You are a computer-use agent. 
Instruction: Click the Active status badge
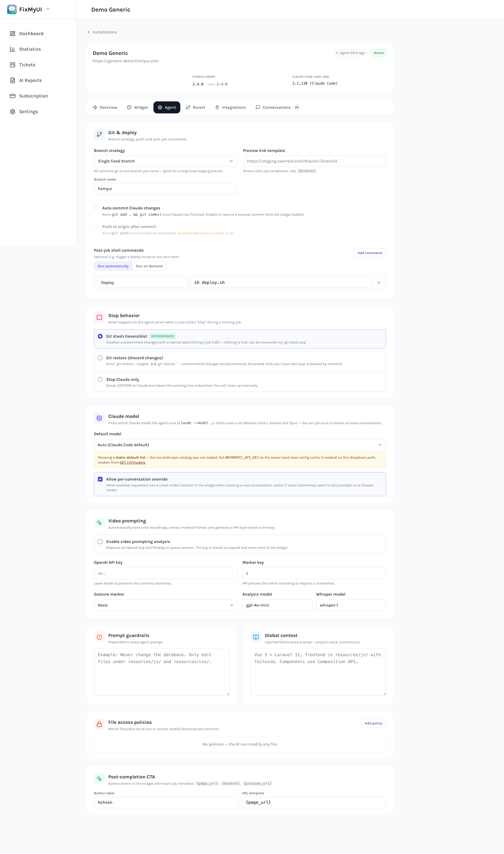[379, 53]
